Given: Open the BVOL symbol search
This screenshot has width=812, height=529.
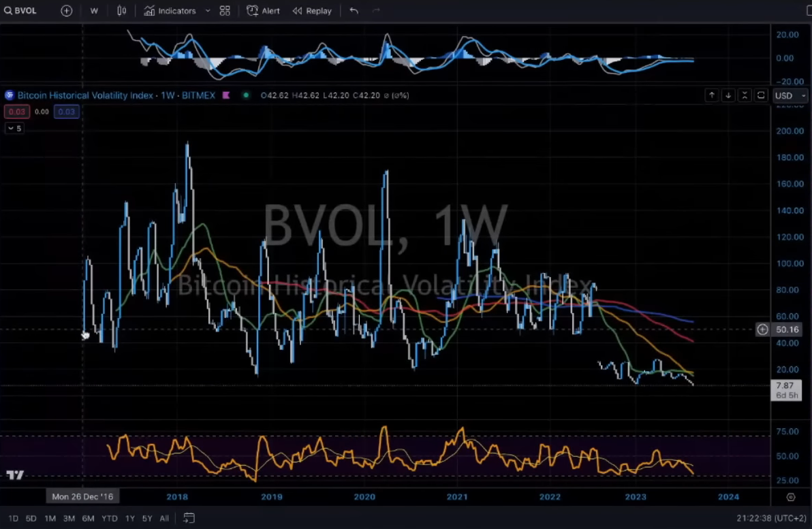Looking at the screenshot, I should tap(20, 11).
